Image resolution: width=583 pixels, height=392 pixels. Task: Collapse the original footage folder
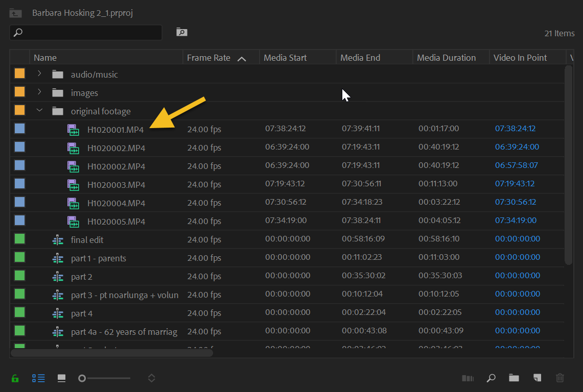click(x=39, y=110)
